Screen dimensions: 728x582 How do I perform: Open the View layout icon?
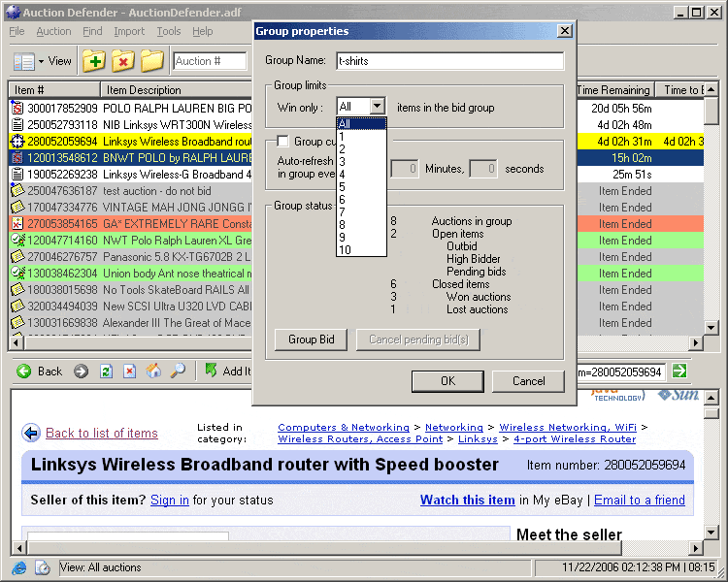tap(24, 61)
